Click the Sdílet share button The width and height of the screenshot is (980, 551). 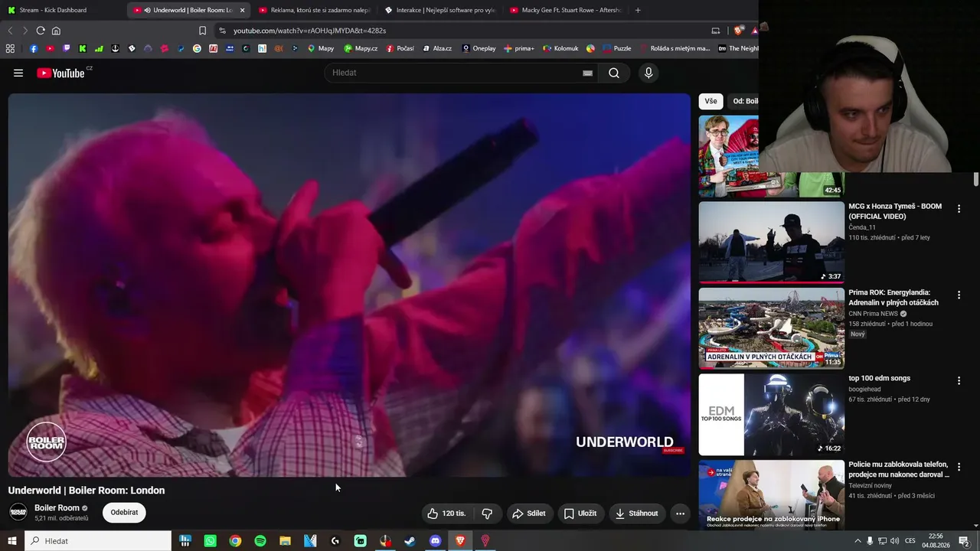529,514
